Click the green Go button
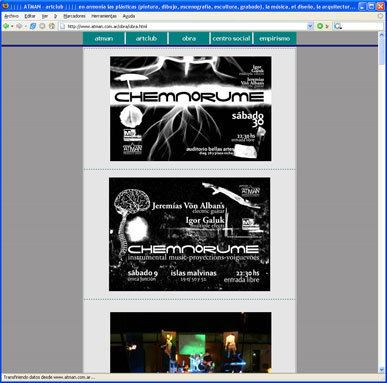Viewport: 387px width, 383px height. tap(320, 26)
